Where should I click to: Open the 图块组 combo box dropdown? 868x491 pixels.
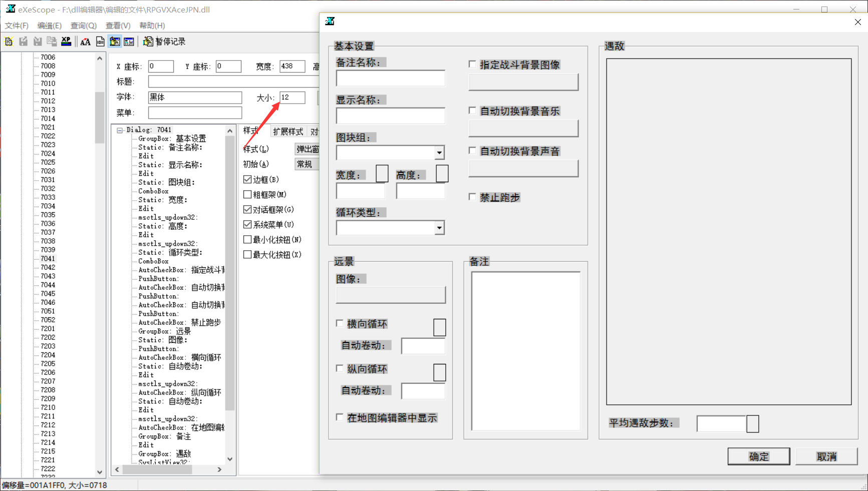pyautogui.click(x=439, y=153)
